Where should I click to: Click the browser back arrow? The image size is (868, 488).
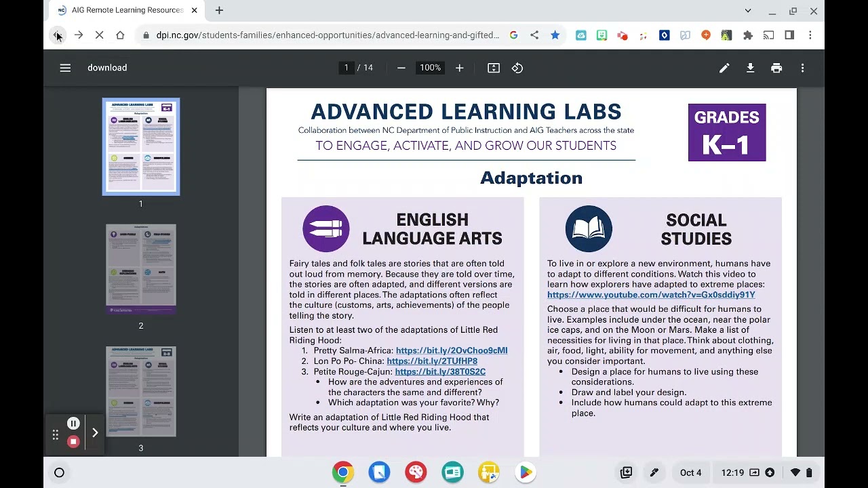click(58, 35)
